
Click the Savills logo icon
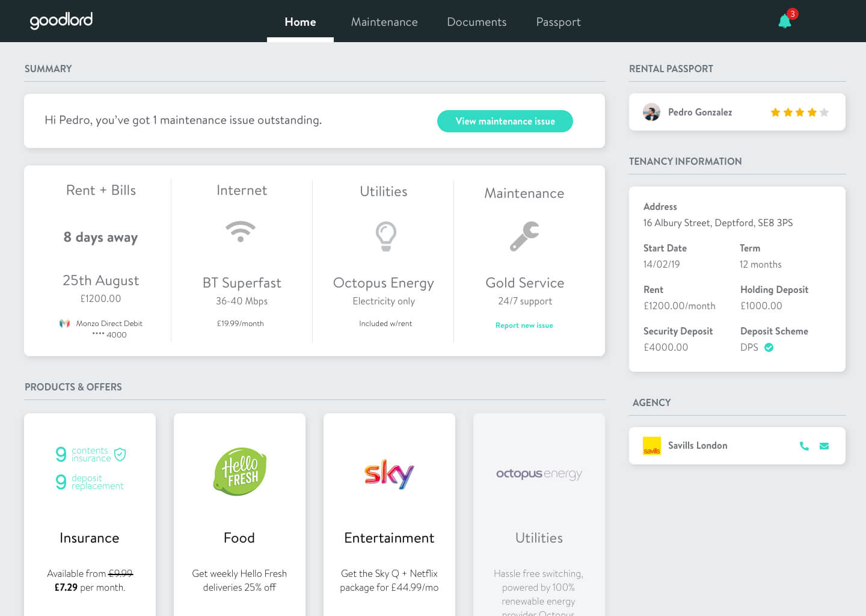[652, 446]
